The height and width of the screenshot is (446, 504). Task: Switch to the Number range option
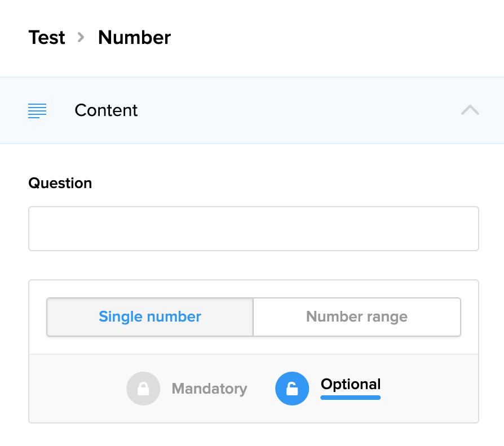(x=357, y=317)
